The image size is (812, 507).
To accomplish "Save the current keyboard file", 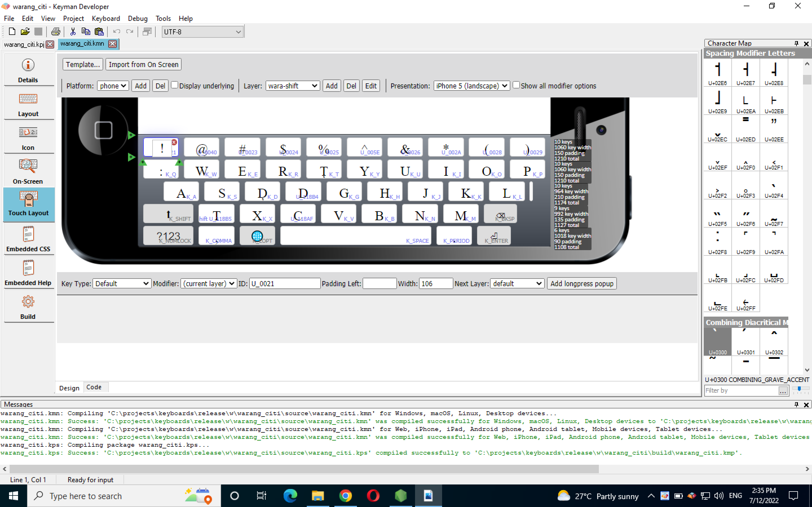I will coord(38,31).
